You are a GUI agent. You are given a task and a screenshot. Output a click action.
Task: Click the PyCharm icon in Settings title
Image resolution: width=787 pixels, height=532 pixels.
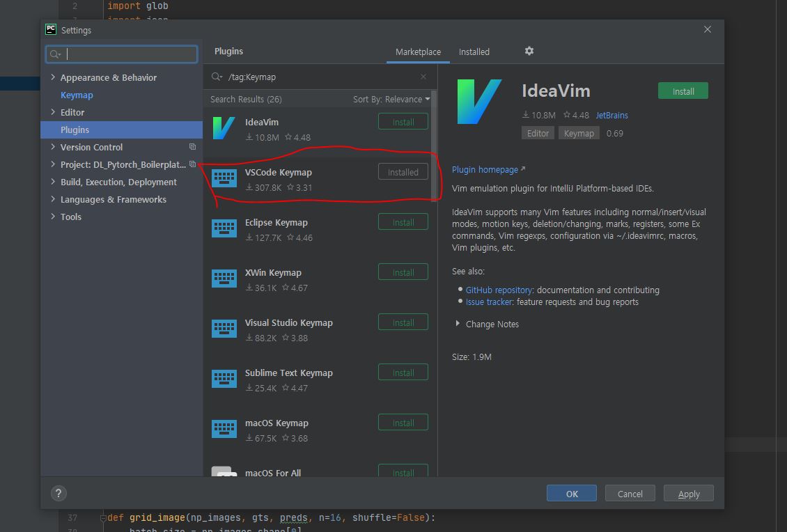pos(51,30)
